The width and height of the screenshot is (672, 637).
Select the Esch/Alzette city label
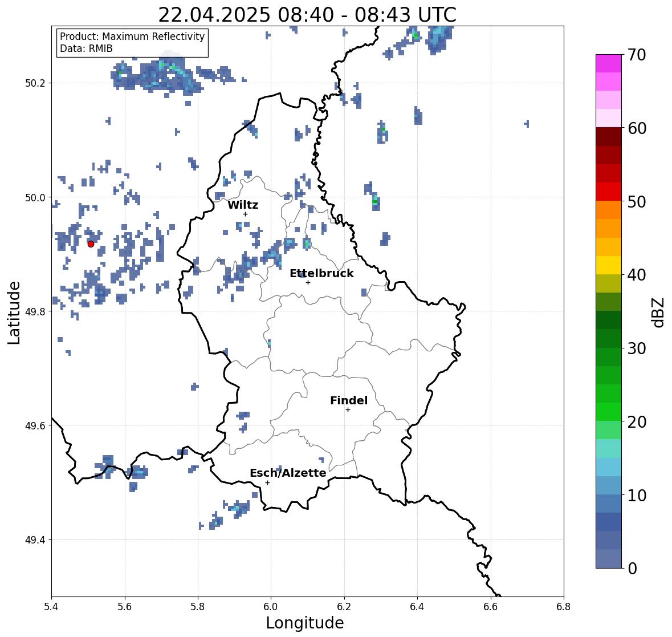click(288, 473)
